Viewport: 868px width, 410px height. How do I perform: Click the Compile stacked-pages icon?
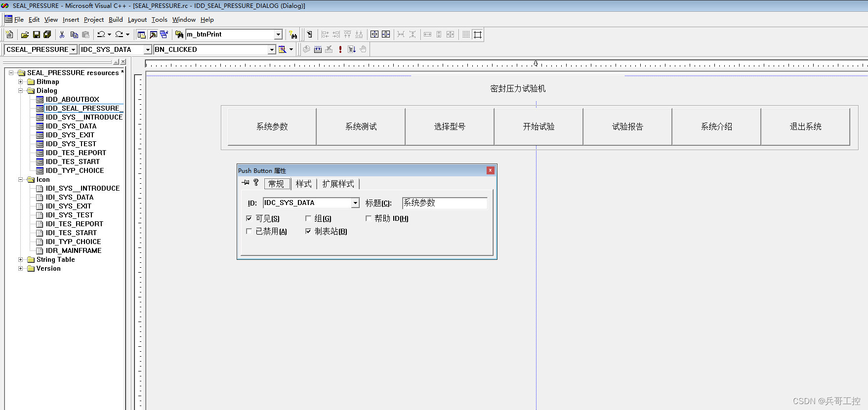306,49
